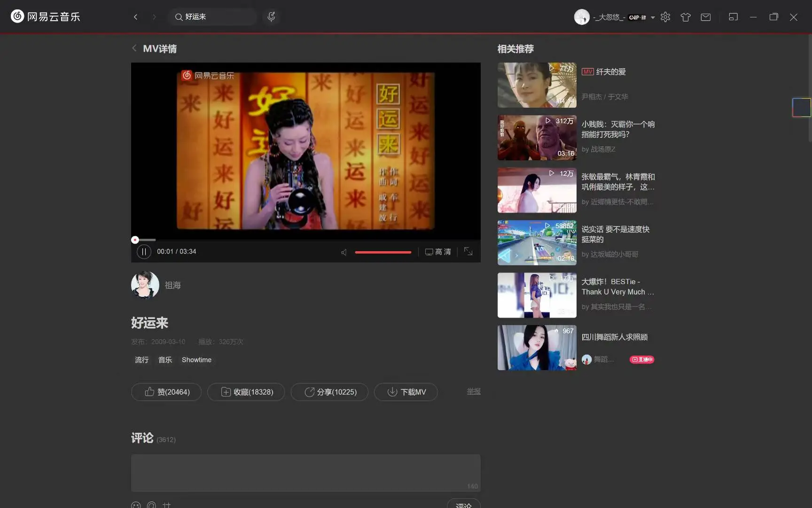This screenshot has width=812, height=508.
Task: Open uploader 达坂城的小哥哥
Action: click(614, 254)
